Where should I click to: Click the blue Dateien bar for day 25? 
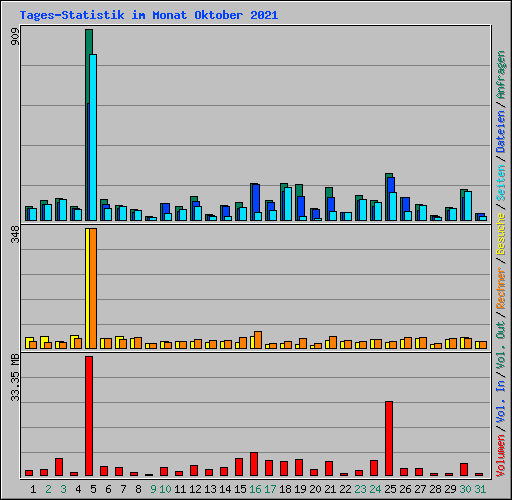(x=391, y=185)
